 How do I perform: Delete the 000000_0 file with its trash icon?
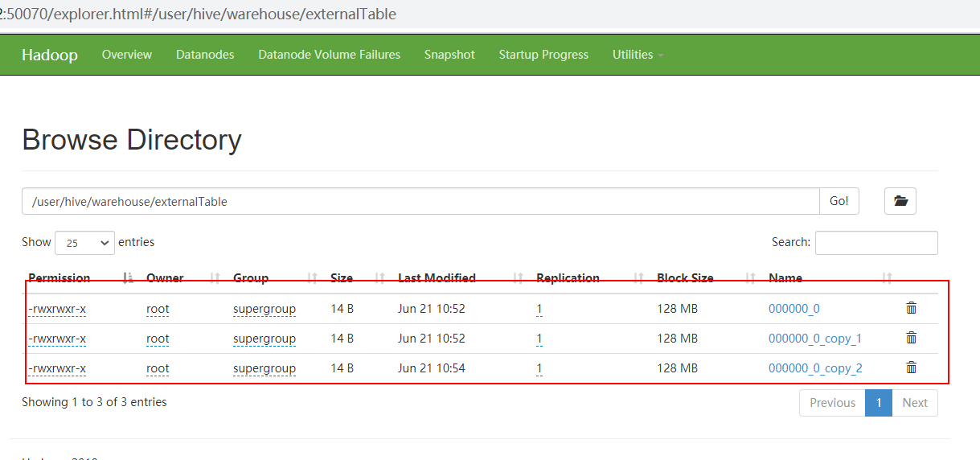911,308
